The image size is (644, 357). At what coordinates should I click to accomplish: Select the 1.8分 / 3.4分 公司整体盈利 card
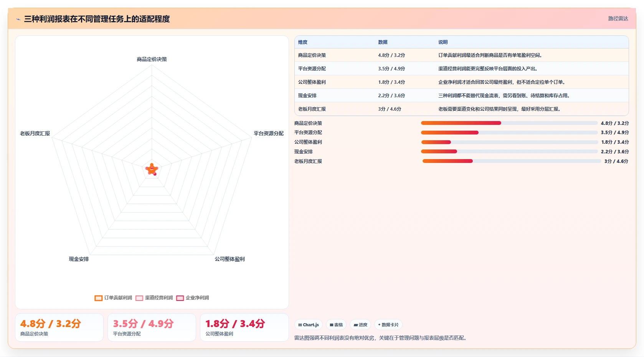coord(244,327)
